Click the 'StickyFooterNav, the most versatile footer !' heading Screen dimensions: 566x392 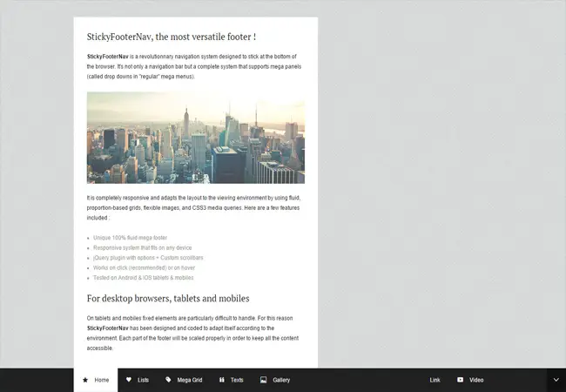point(172,37)
